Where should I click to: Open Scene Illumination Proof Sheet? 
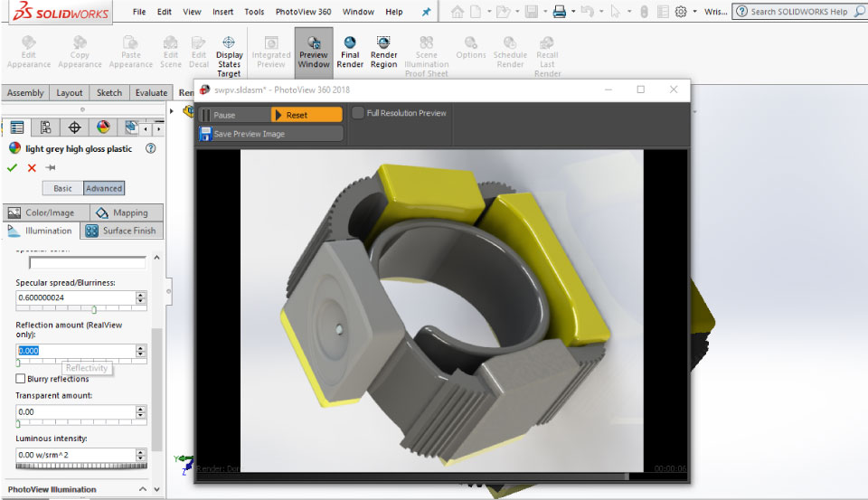tap(426, 56)
